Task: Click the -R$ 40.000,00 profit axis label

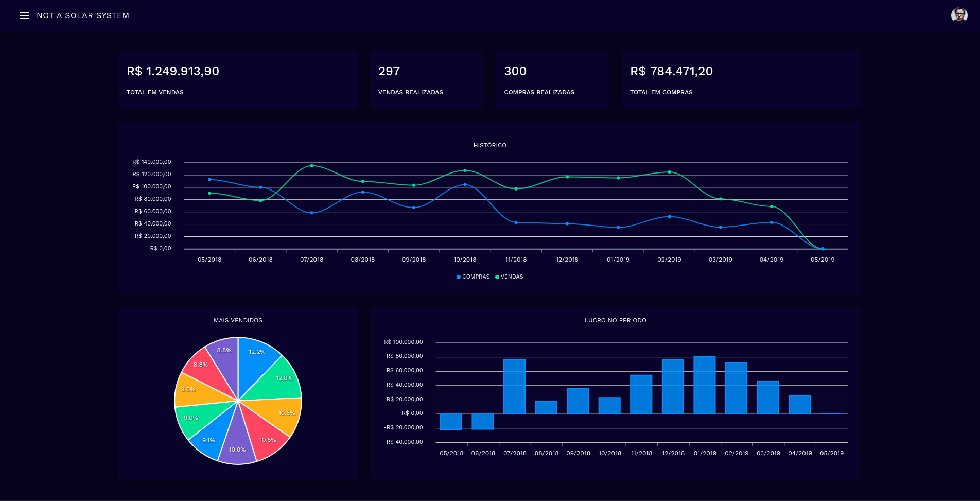Action: click(403, 442)
